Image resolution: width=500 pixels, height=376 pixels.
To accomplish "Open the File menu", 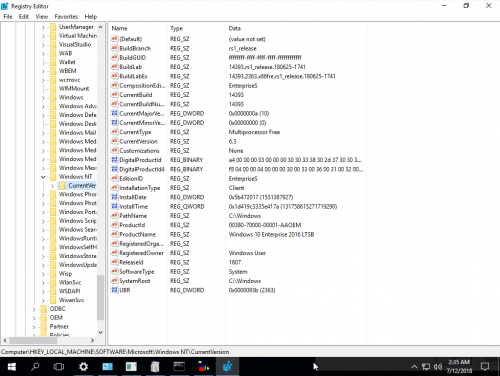I will (x=8, y=17).
